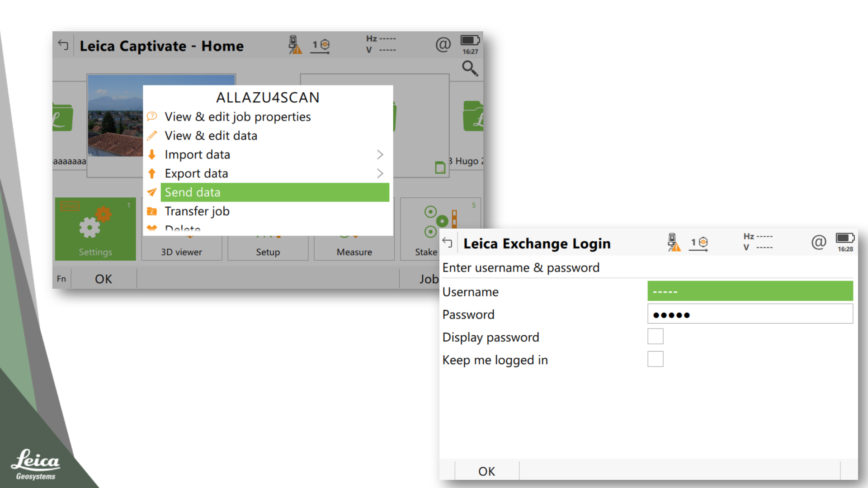Expand Import data submenu arrow
Viewport: 868px width, 488px height.
[380, 155]
